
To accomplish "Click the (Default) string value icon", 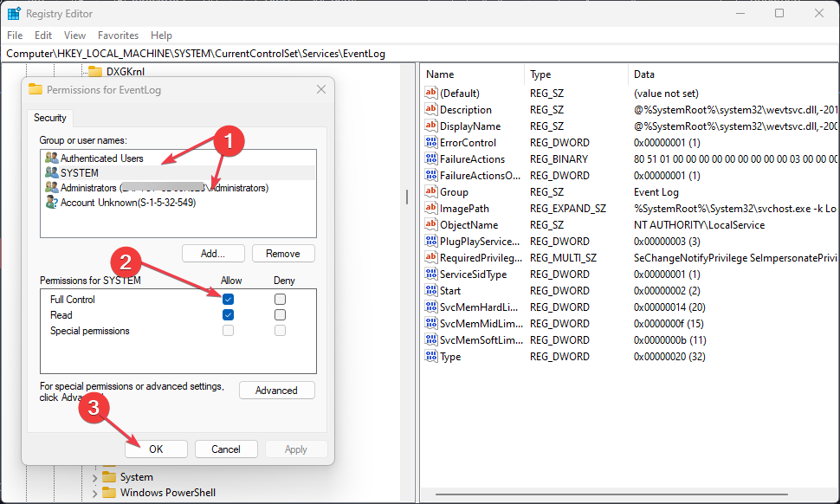I will (430, 93).
